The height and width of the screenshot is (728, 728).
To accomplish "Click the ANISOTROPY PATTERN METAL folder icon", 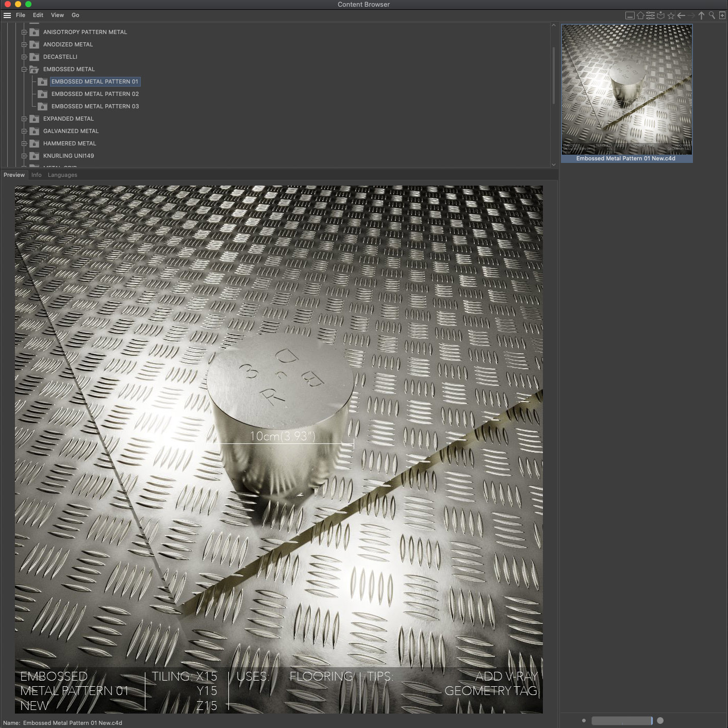I will coord(35,32).
